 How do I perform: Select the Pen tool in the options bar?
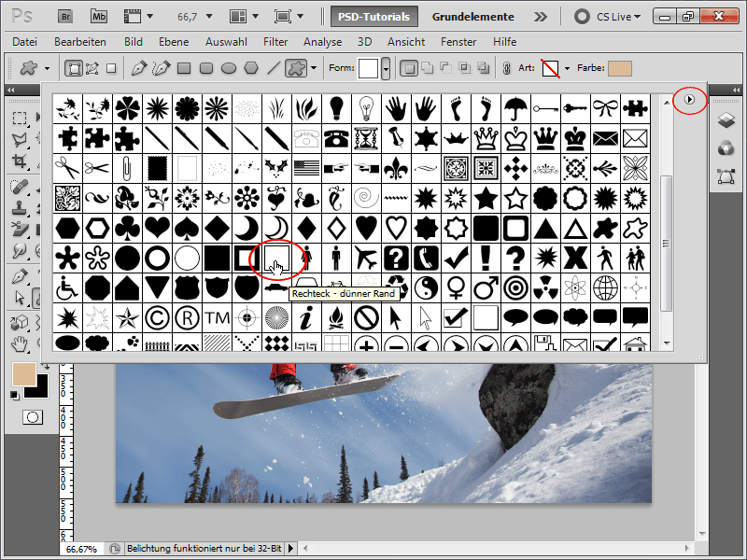138,68
